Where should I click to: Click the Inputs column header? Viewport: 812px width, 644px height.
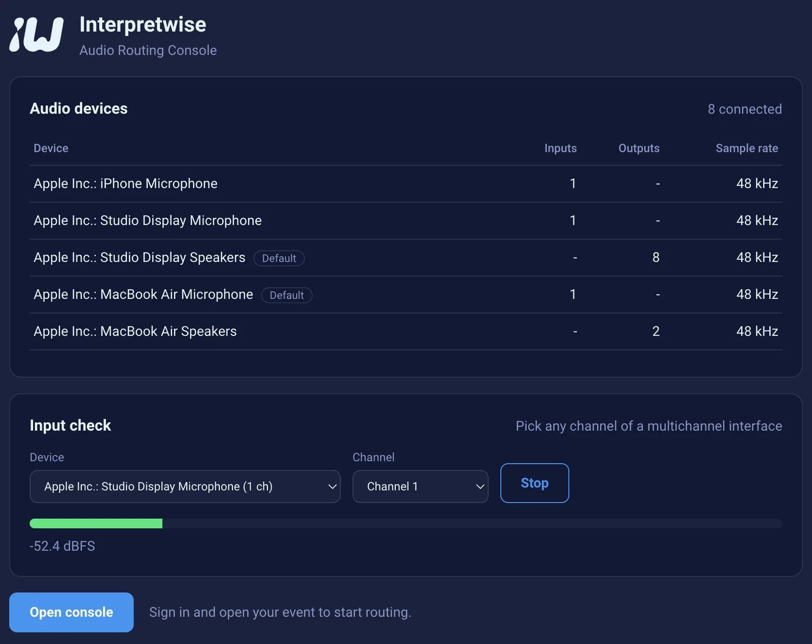[x=560, y=148]
